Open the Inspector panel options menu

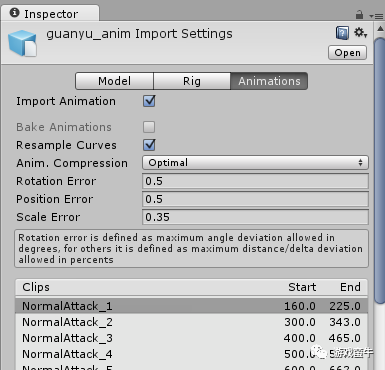[377, 16]
